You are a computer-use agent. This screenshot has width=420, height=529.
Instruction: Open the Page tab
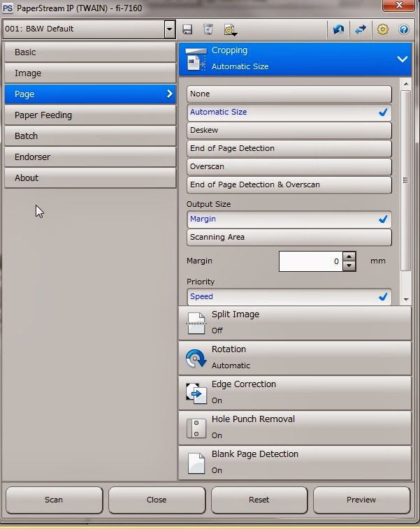click(x=90, y=94)
